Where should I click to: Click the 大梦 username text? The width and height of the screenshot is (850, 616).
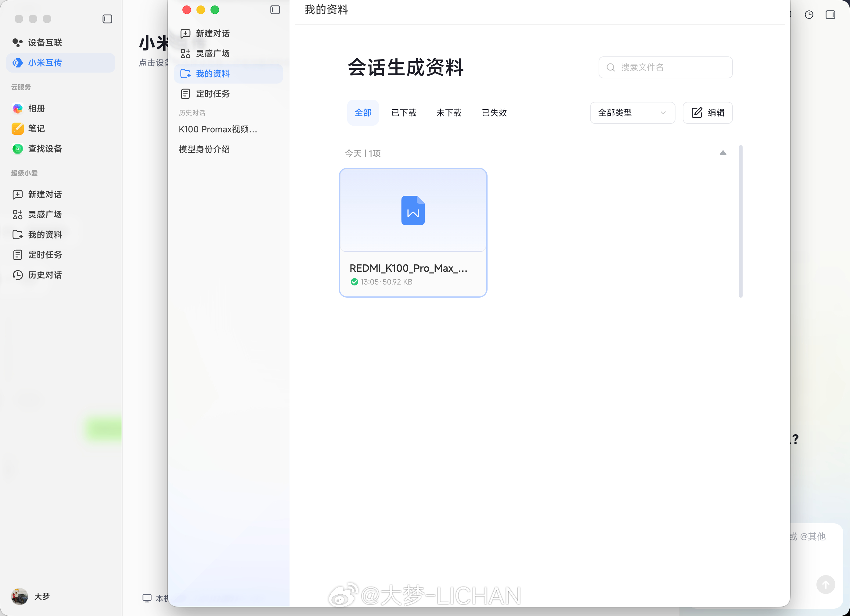[42, 596]
